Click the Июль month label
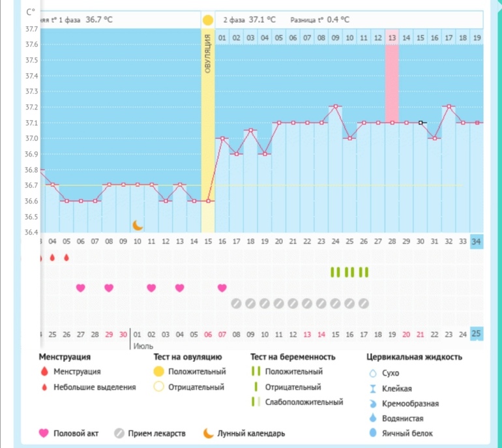Screen dimensions: 502x448 143,348
